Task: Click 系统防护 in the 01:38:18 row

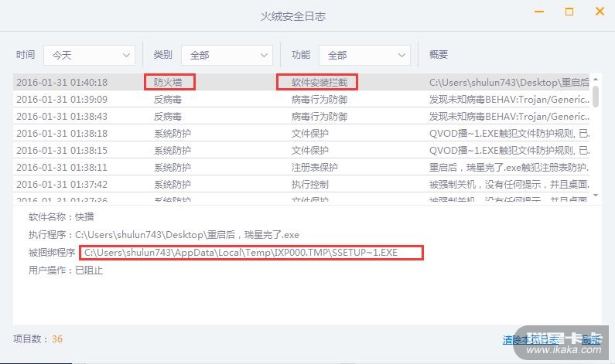Action: (173, 133)
